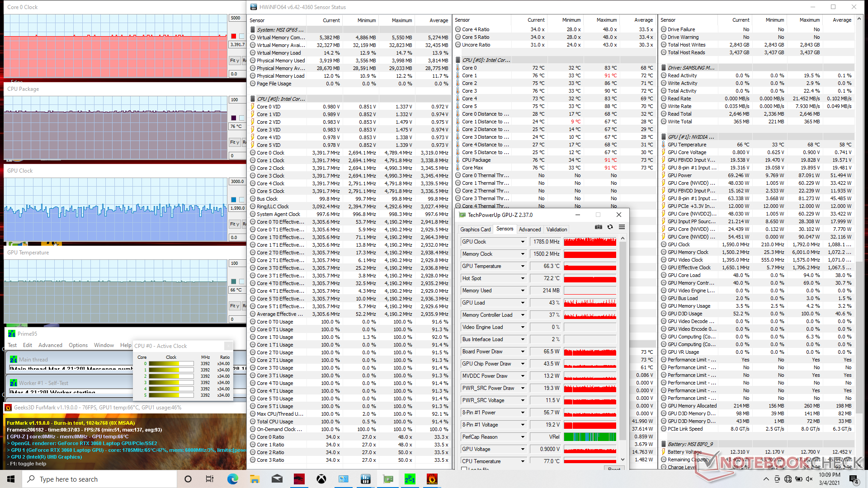Open Hot Spot sensor dropdown arrow
The height and width of the screenshot is (488, 868).
pos(523,278)
